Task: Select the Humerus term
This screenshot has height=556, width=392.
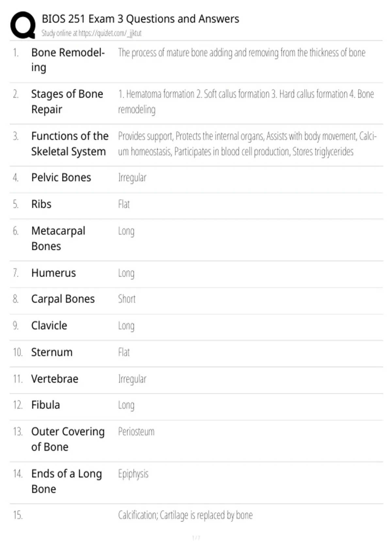Action: pyautogui.click(x=54, y=273)
